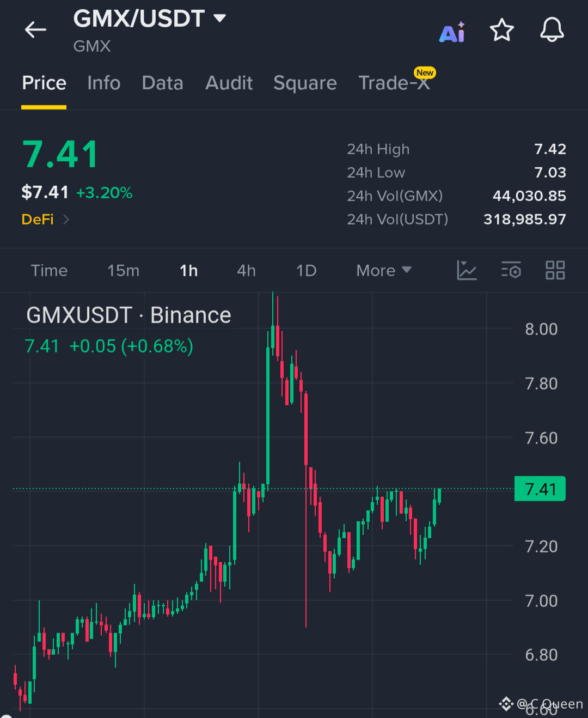Click the 24h Vol(USDT) value 318,985.97
The width and height of the screenshot is (588, 718).
coord(525,220)
